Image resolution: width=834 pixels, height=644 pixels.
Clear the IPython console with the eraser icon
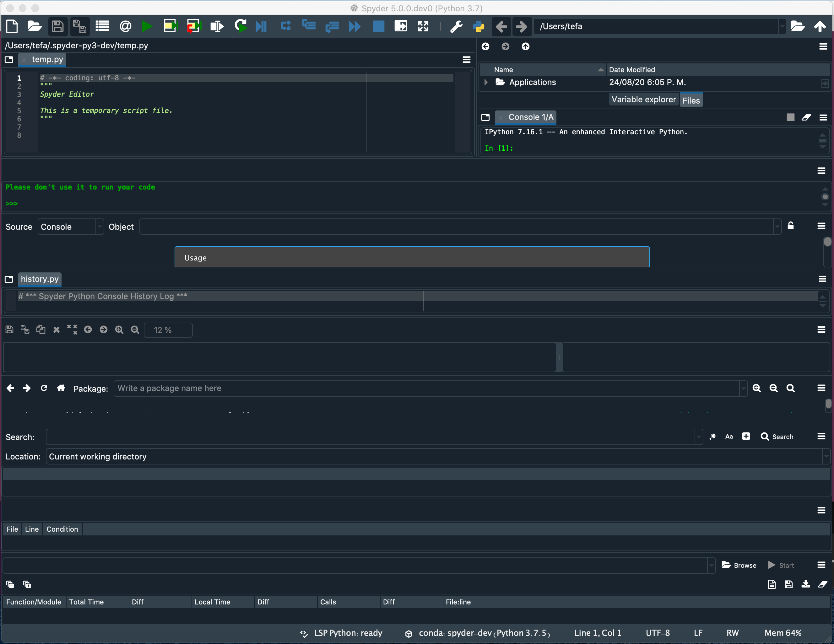(806, 117)
